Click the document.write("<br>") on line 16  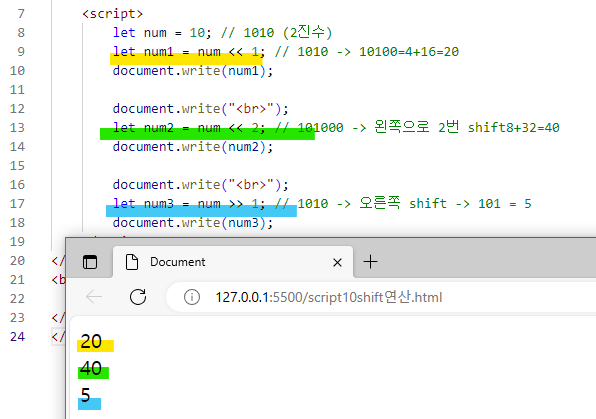point(201,185)
